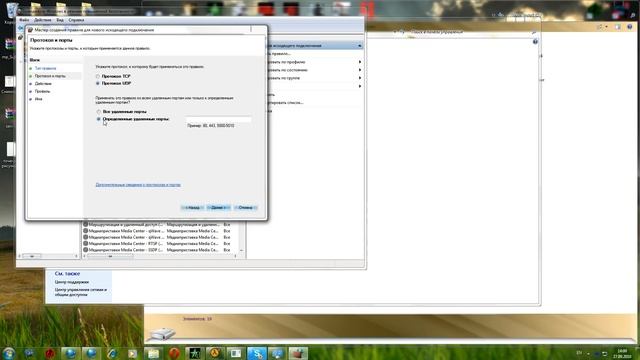640x360 pixels.
Task: Click the Half-Life lambda taskbar icon
Action: point(215,353)
